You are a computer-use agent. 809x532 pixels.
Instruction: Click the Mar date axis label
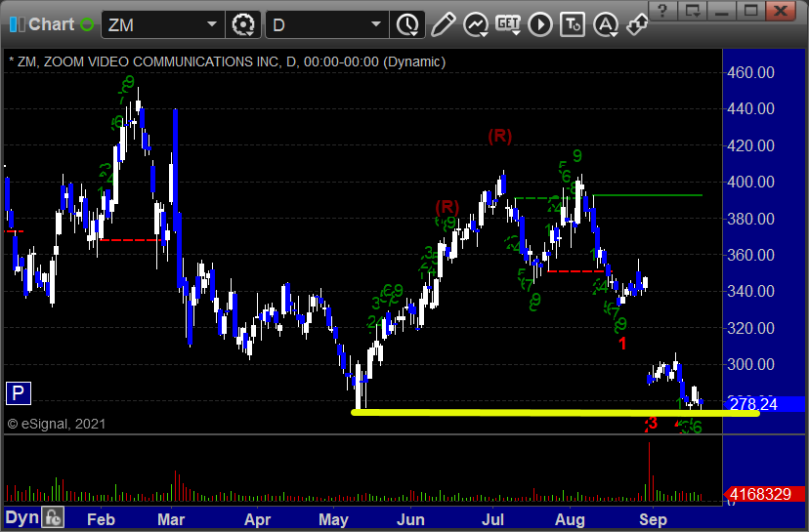171,519
